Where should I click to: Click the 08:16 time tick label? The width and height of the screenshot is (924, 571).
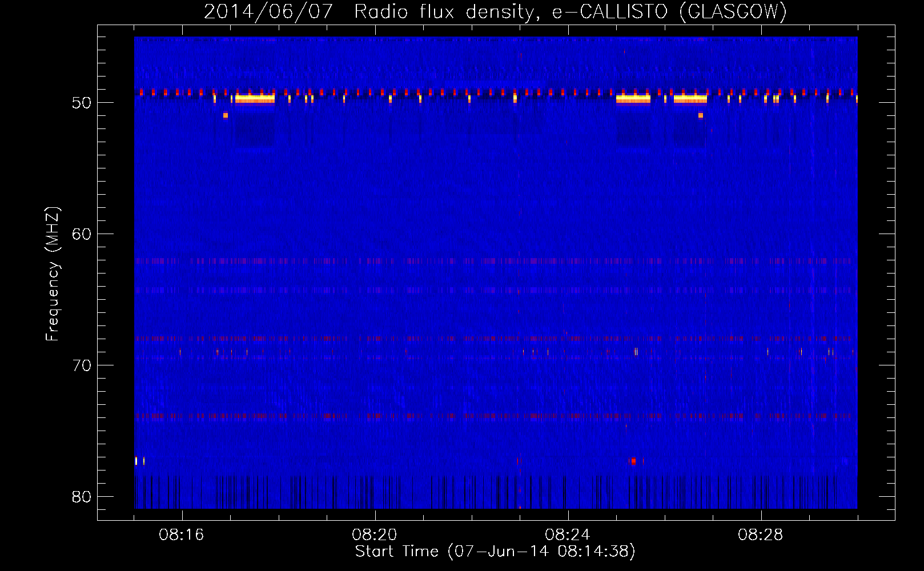tap(182, 535)
